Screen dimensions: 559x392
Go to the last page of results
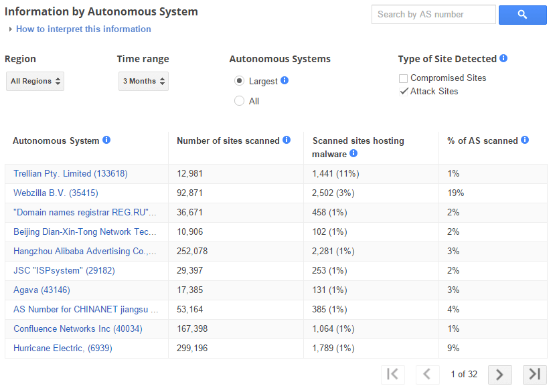[x=534, y=374]
